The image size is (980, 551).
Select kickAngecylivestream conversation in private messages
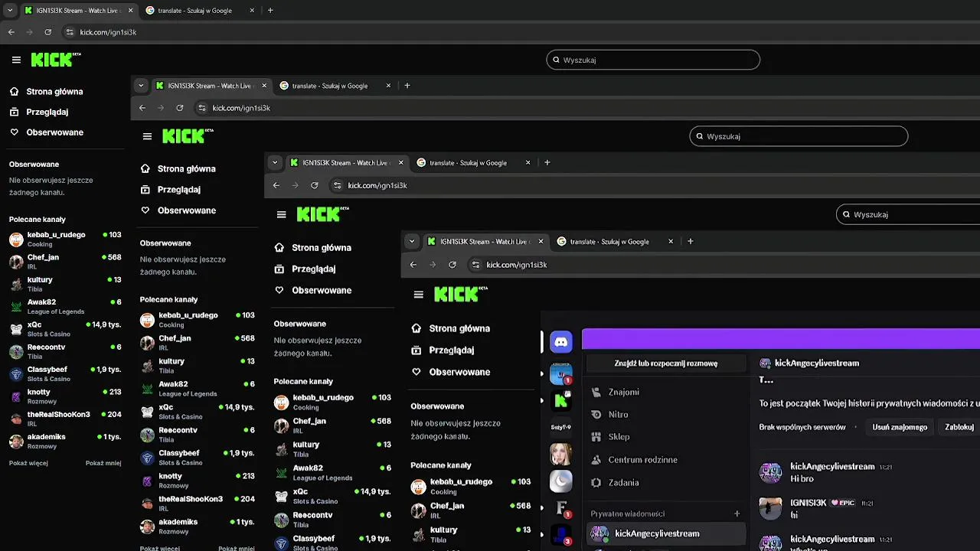pyautogui.click(x=665, y=533)
